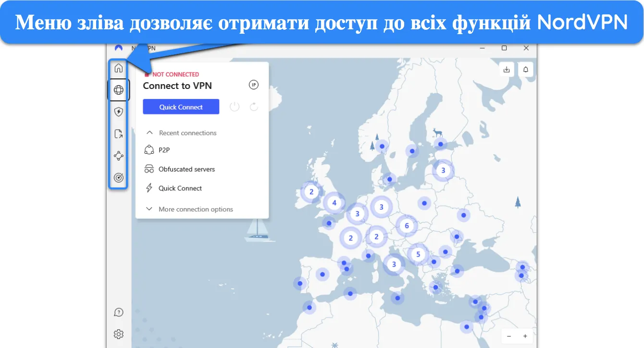The image size is (644, 348).
Task: Click the blue Quick Connect button
Action: (181, 107)
